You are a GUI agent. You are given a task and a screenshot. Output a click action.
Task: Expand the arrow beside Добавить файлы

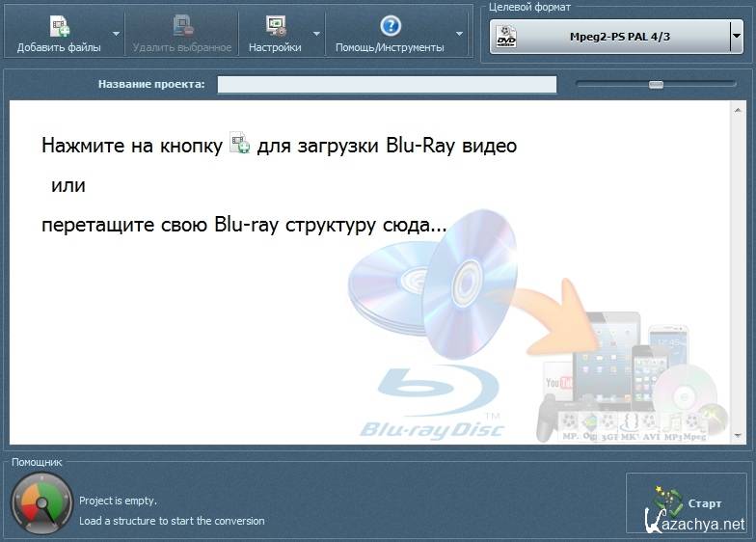click(117, 35)
